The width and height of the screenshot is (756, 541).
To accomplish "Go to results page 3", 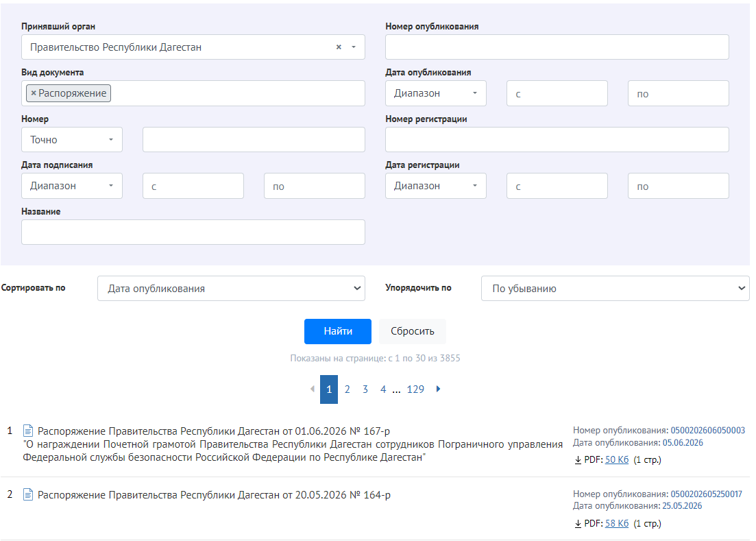I will (x=365, y=389).
